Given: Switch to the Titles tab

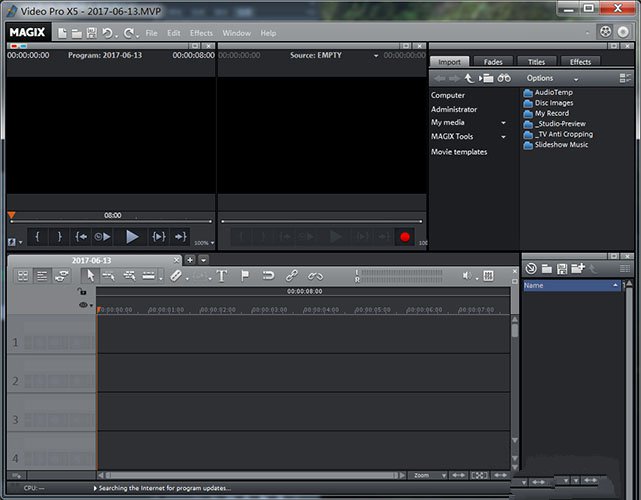Looking at the screenshot, I should pyautogui.click(x=536, y=62).
